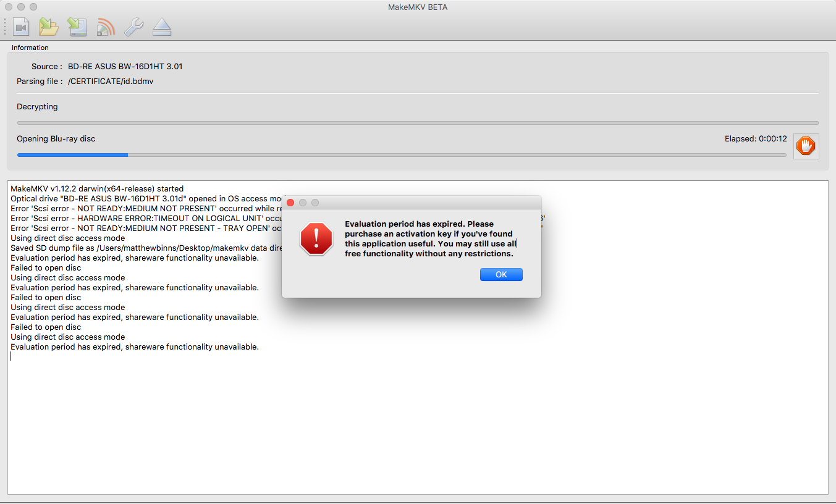
Task: Click the parsing file path '/CERTIFICATE/id.bdmv'
Action: pos(111,81)
